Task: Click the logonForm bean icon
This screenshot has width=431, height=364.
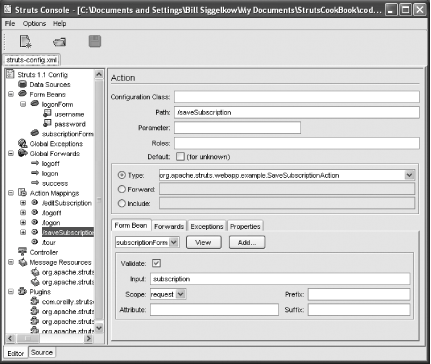Action: click(x=35, y=104)
